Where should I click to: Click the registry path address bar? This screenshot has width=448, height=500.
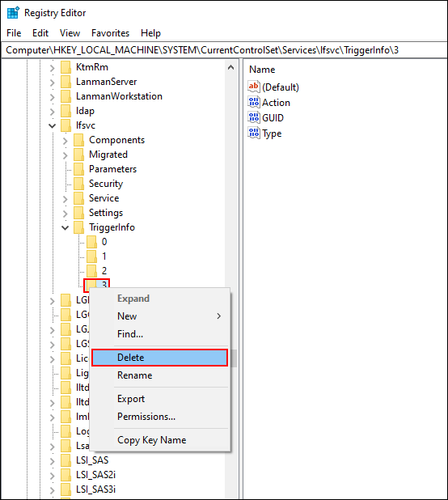224,50
